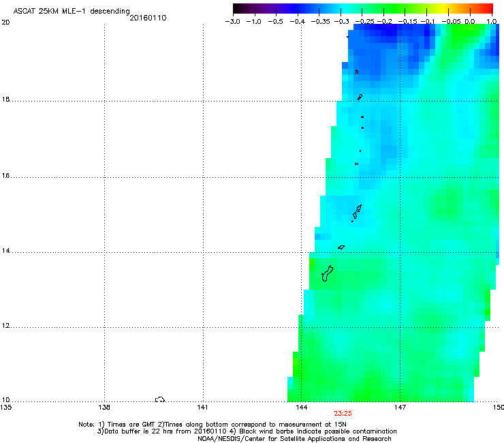Click the "Times are GMT" note line

point(212,425)
